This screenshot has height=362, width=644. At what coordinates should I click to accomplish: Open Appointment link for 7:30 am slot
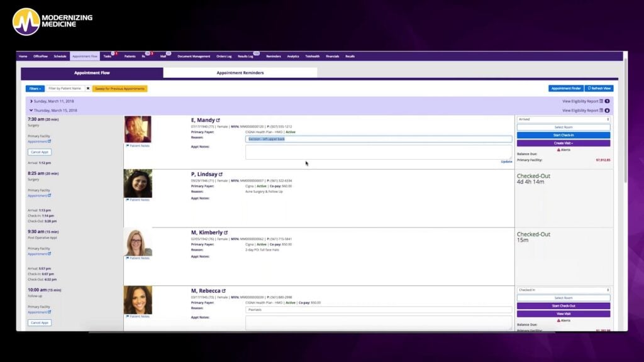point(40,141)
